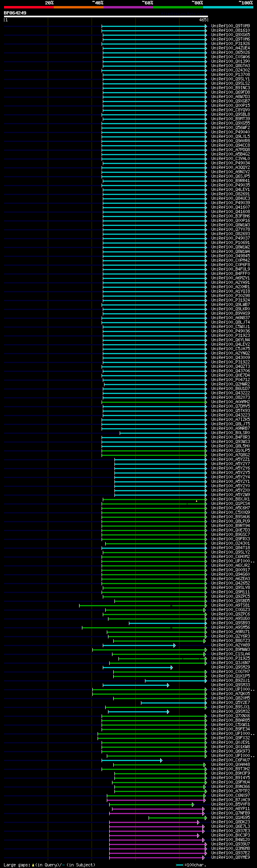Select the label UniRef100_Q4LEV1

pyautogui.click(x=230, y=189)
